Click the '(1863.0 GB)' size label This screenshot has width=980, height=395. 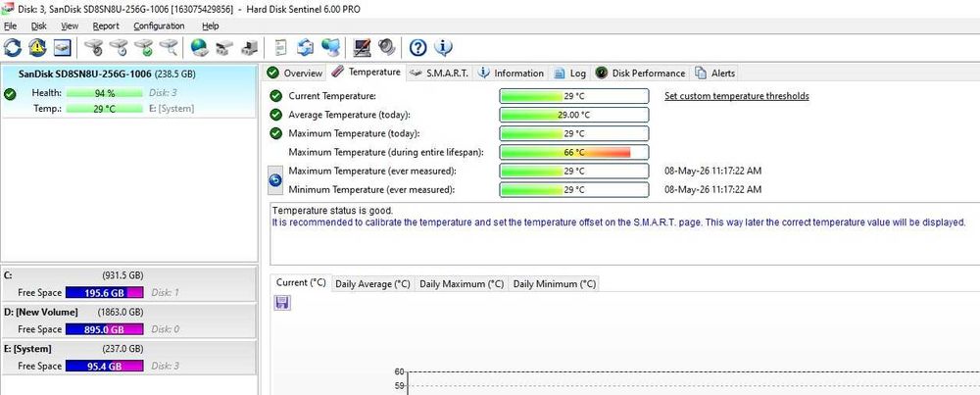[120, 312]
